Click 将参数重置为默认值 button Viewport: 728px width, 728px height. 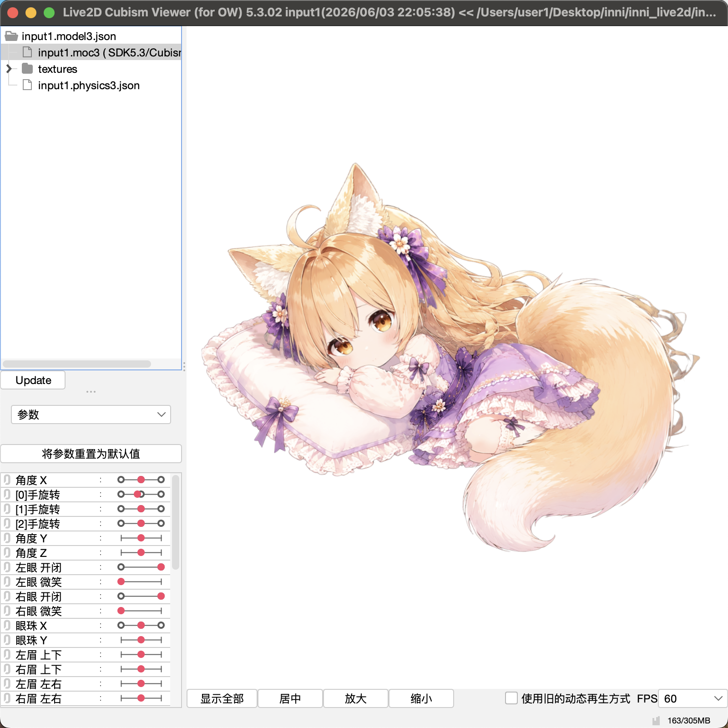91,454
